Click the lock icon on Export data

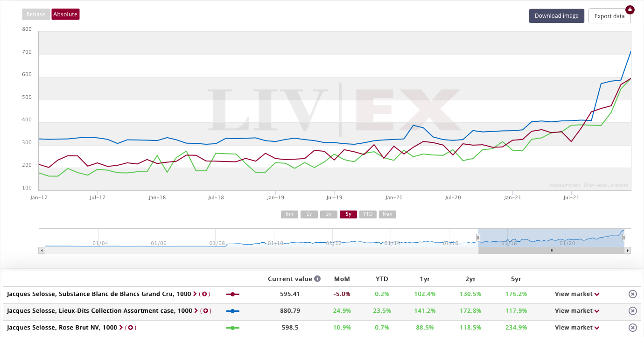[630, 9]
